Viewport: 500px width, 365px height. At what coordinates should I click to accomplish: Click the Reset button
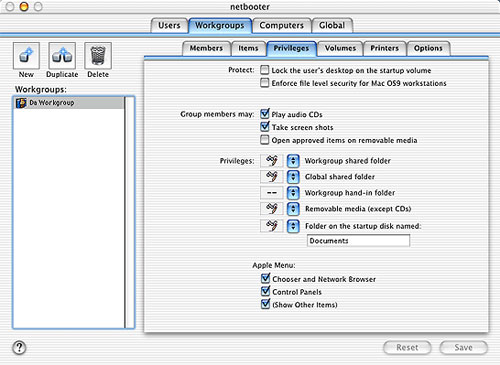[x=407, y=348]
